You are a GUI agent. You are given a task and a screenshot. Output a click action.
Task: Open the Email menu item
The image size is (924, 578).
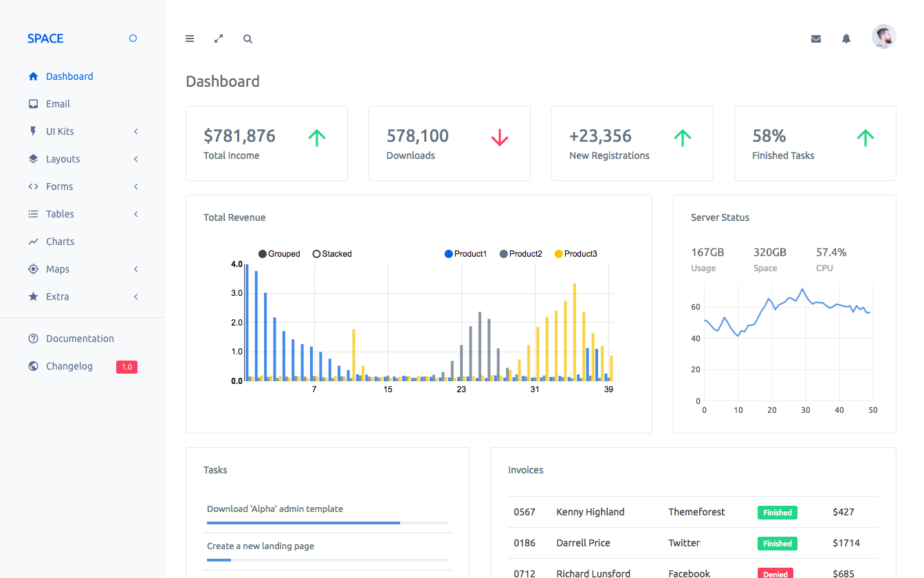click(58, 104)
